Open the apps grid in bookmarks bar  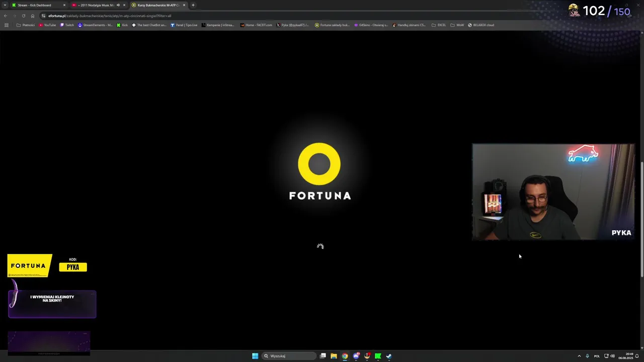6,25
